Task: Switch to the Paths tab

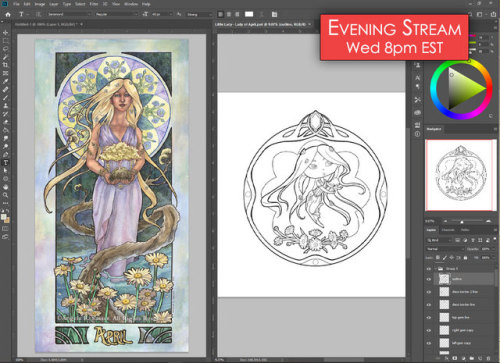Action: [x=465, y=230]
